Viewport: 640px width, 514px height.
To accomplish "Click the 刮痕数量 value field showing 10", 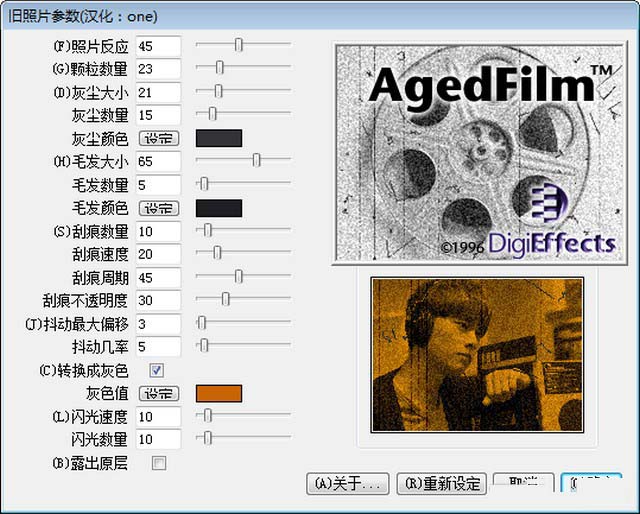I will 158,232.
